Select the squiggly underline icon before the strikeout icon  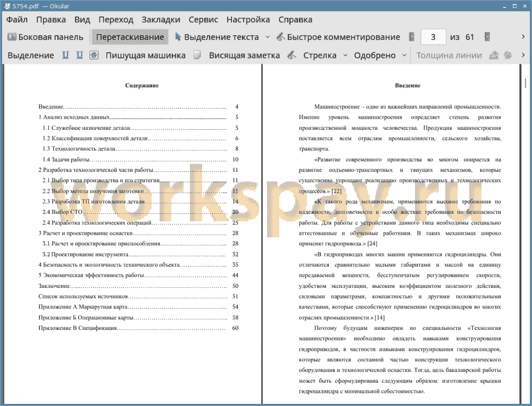[79, 55]
